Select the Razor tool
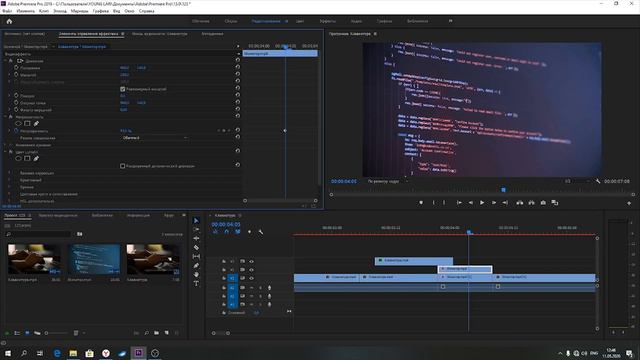The image size is (640, 360). point(196,247)
